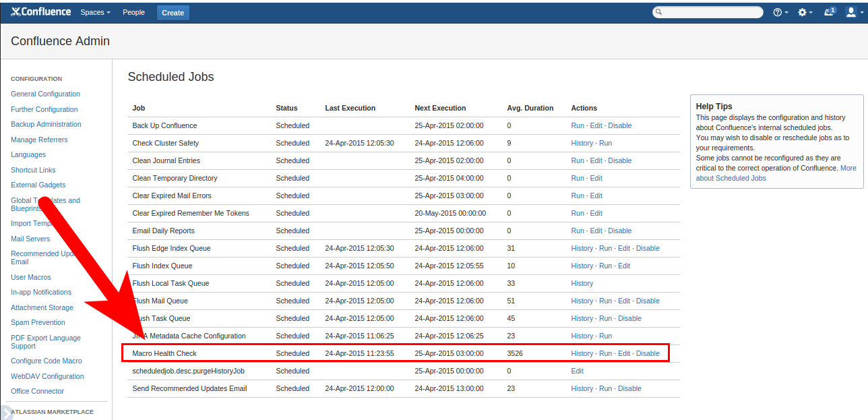
Task: Open the People directory
Action: click(133, 12)
